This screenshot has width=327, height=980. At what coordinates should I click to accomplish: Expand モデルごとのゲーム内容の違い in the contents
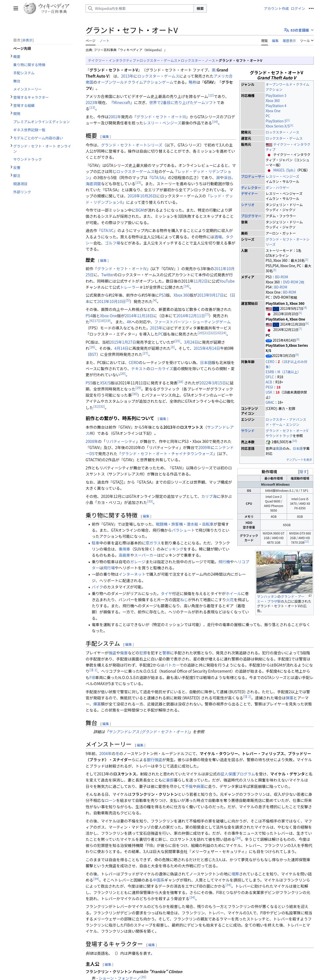pos(11,138)
